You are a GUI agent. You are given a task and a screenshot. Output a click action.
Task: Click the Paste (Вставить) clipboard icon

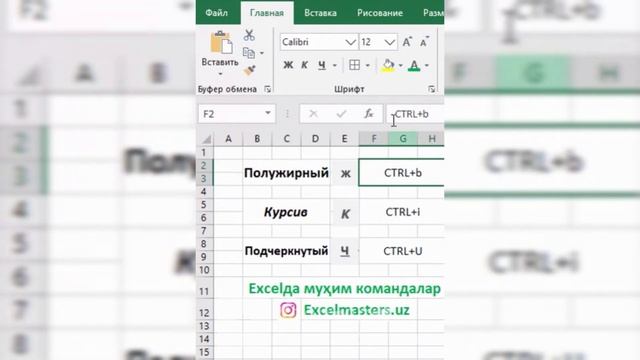tap(221, 42)
